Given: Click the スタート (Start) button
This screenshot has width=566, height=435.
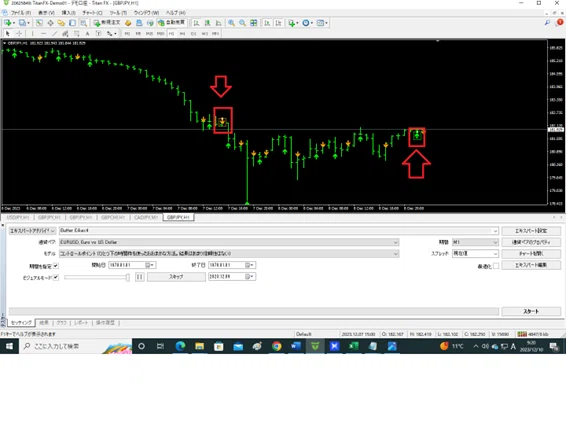Looking at the screenshot, I should pyautogui.click(x=531, y=311).
